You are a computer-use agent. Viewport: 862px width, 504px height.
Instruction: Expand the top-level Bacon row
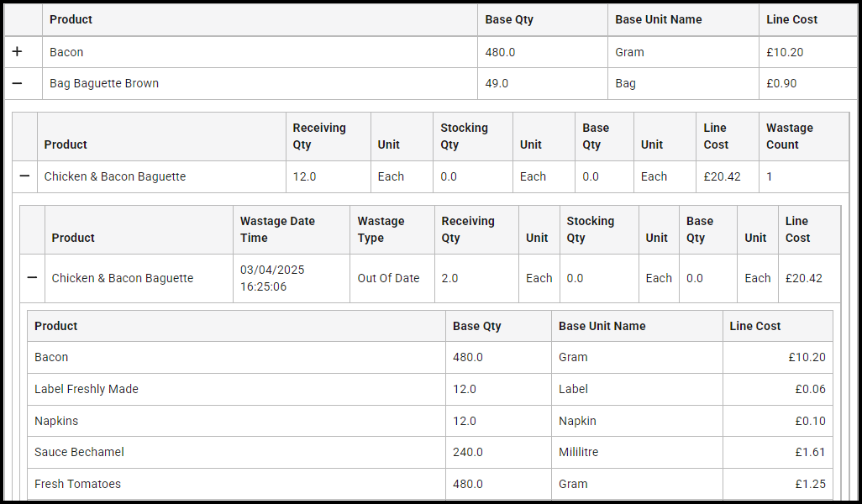coord(17,52)
